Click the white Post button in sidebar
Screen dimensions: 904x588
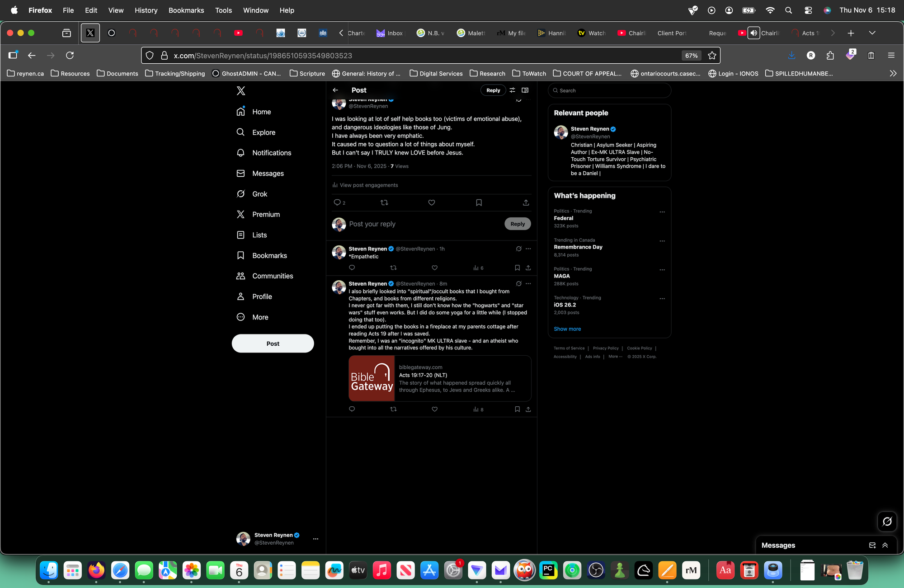pyautogui.click(x=273, y=343)
